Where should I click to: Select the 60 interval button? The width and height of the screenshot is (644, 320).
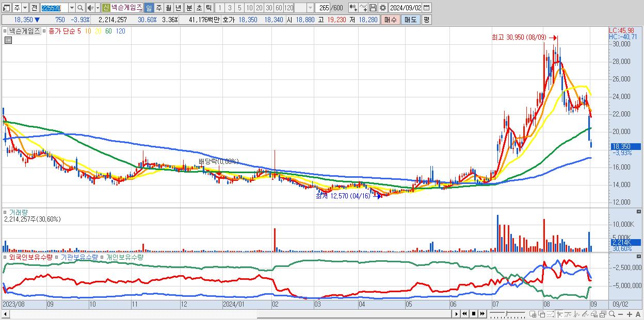[279, 8]
